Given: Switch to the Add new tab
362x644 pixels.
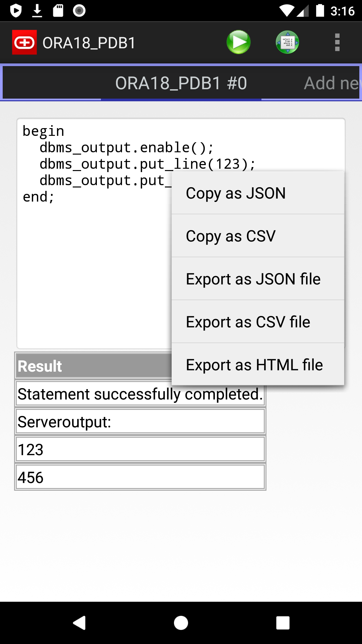Looking at the screenshot, I should pyautogui.click(x=330, y=83).
